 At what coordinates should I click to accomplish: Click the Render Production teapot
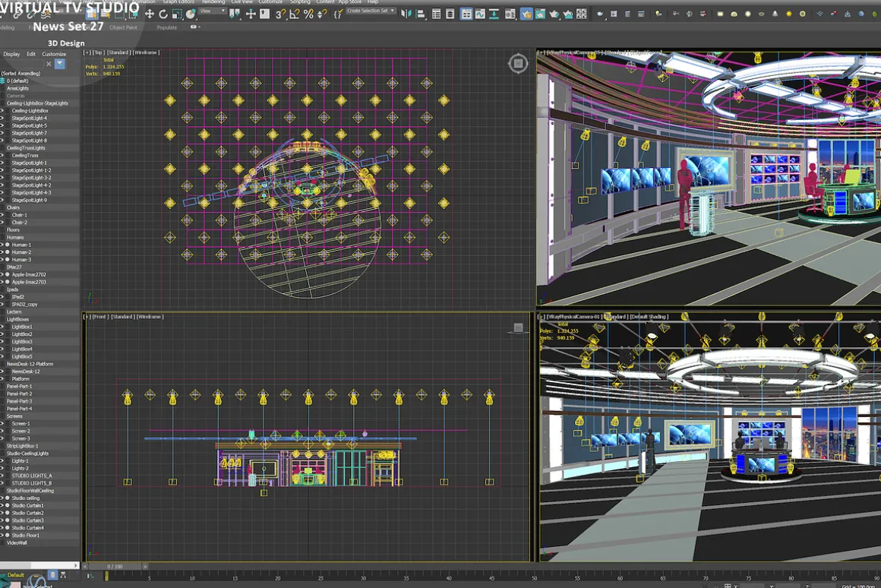554,14
